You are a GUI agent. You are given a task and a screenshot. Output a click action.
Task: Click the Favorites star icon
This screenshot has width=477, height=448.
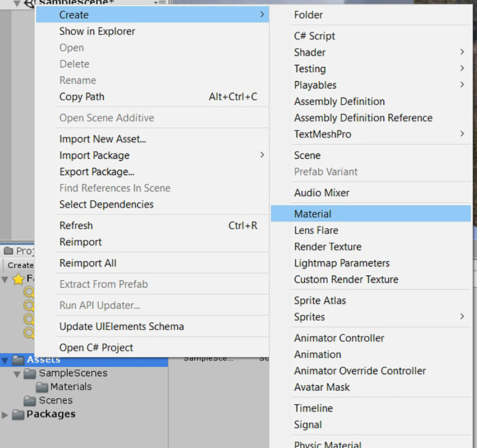coord(19,279)
